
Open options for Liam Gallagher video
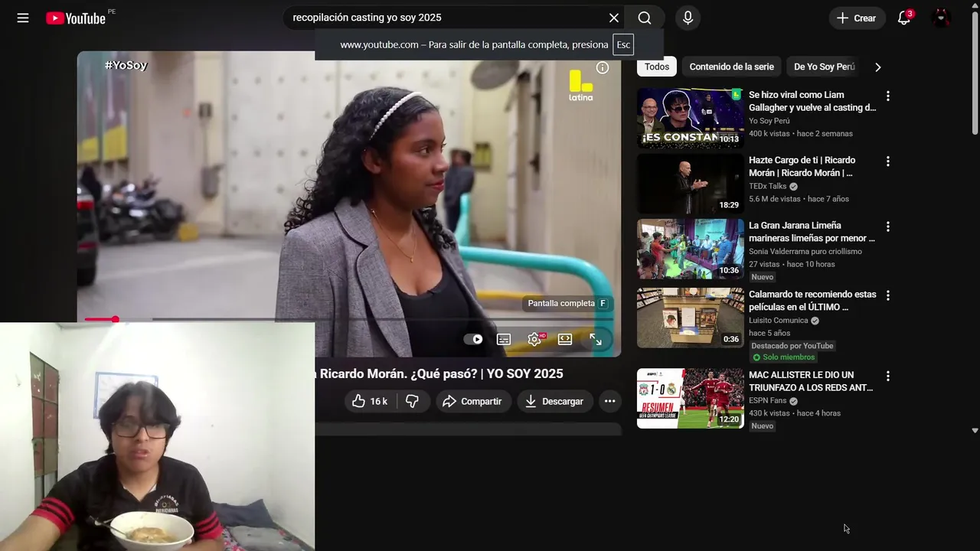click(x=888, y=96)
